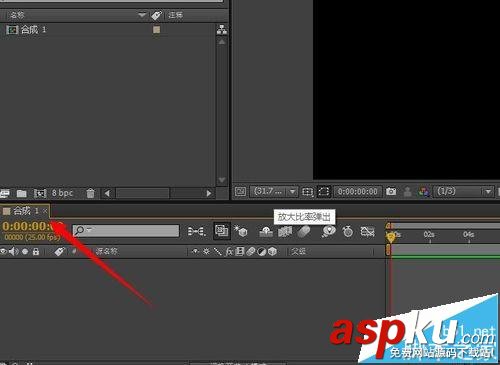
Task: Click the video eye column header icon
Action: (x=3, y=251)
